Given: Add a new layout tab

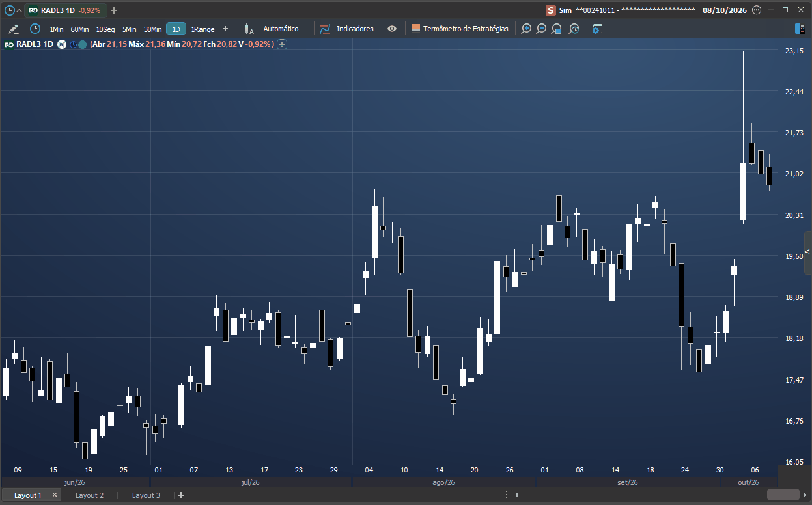Looking at the screenshot, I should [181, 495].
